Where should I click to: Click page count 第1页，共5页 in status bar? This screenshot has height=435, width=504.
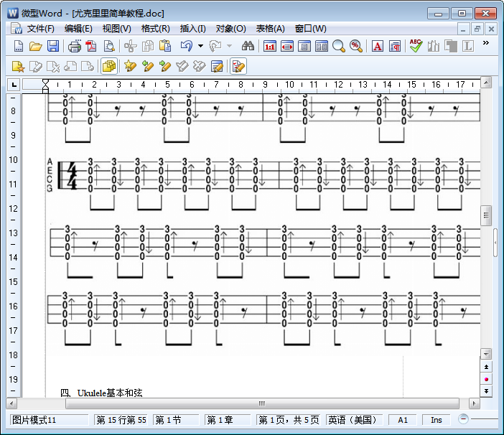pos(289,420)
